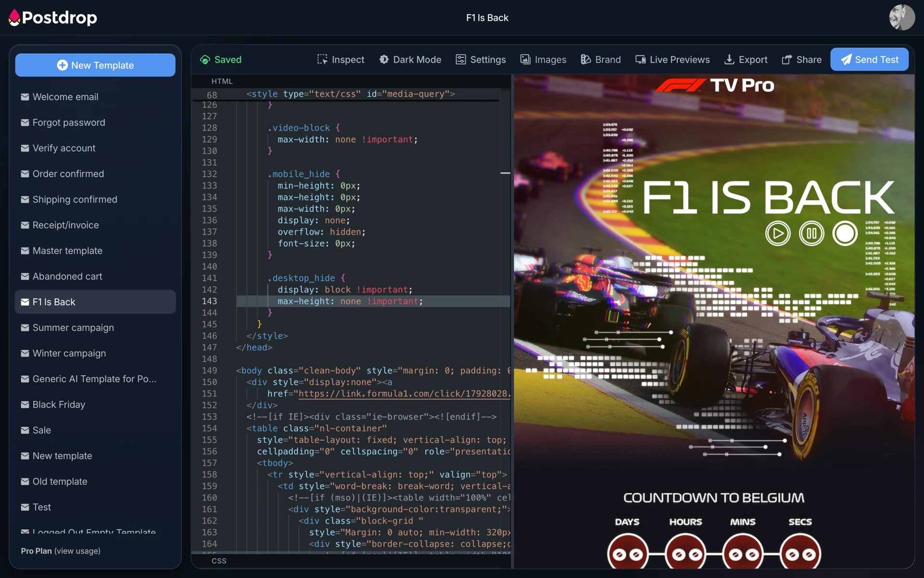Click the code editor scrollbar marker
This screenshot has height=578, width=924.
[505, 173]
